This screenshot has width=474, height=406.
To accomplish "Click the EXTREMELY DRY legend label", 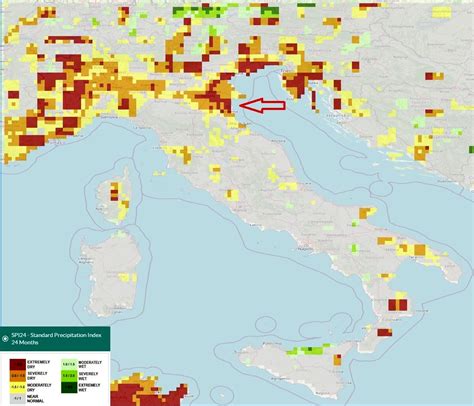I will (38, 364).
